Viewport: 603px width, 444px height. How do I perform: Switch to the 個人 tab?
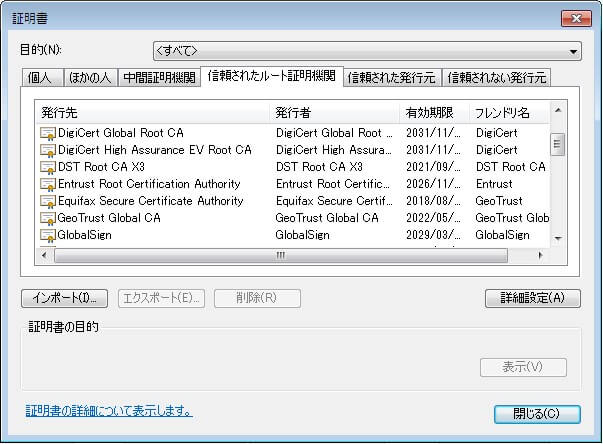pyautogui.click(x=42, y=78)
